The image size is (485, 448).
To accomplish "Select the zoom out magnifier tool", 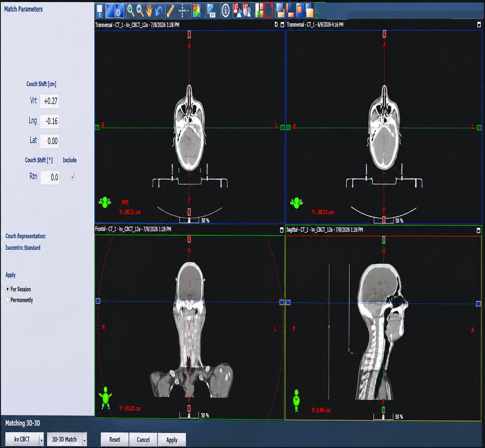I will [x=140, y=10].
